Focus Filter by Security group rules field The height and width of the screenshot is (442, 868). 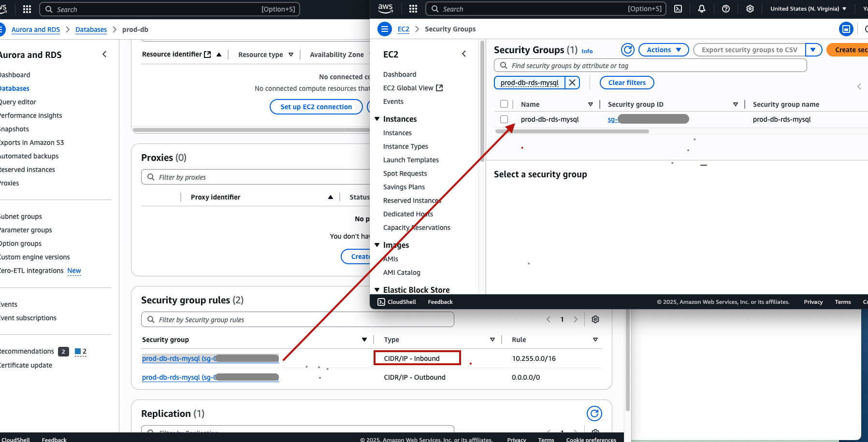point(298,319)
